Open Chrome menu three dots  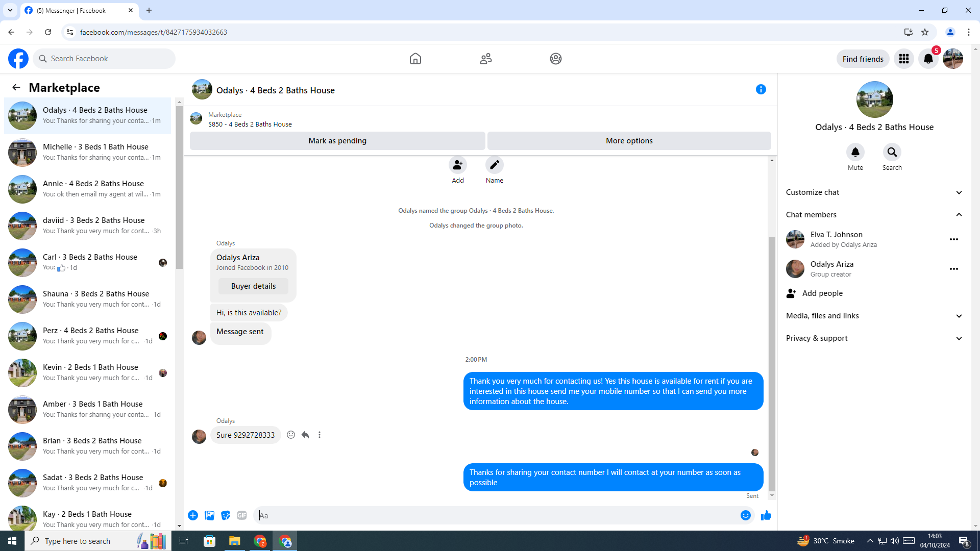(969, 32)
